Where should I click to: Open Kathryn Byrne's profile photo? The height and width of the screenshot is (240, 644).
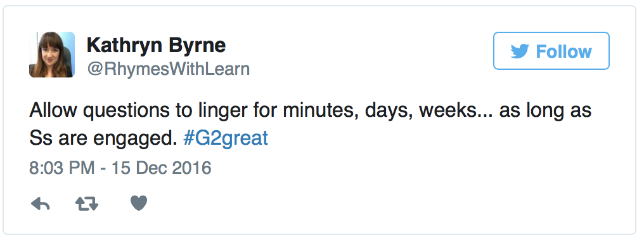tap(52, 55)
